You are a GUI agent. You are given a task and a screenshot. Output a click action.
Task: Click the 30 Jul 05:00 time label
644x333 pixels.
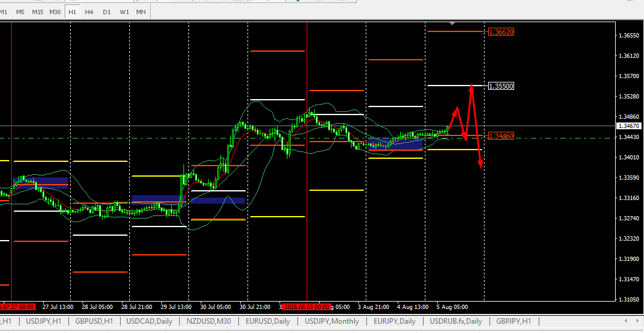(x=215, y=307)
